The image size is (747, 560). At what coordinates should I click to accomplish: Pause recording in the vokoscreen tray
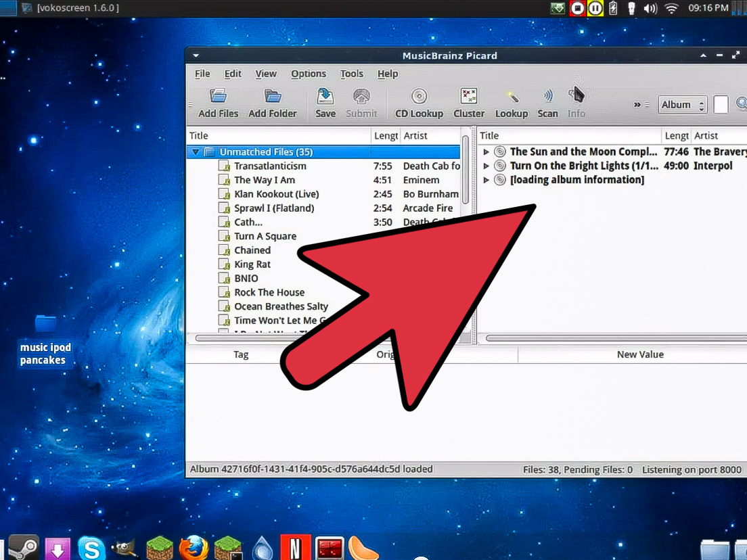pyautogui.click(x=595, y=8)
